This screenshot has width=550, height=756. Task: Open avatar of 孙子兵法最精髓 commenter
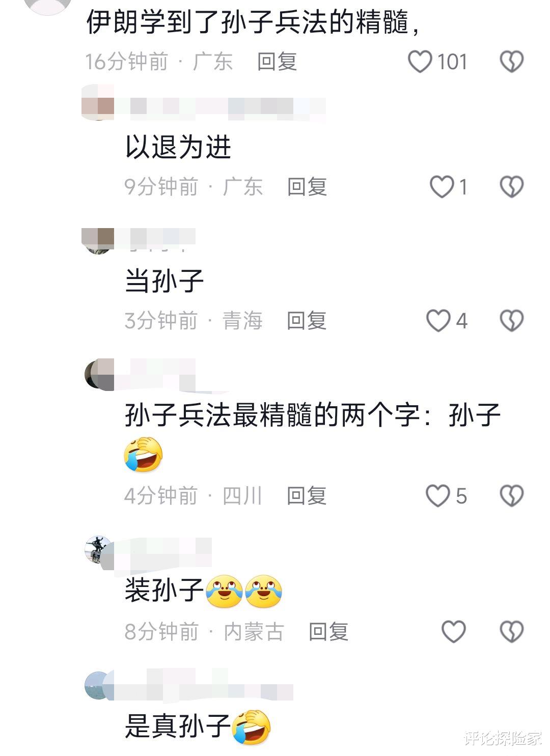(99, 375)
